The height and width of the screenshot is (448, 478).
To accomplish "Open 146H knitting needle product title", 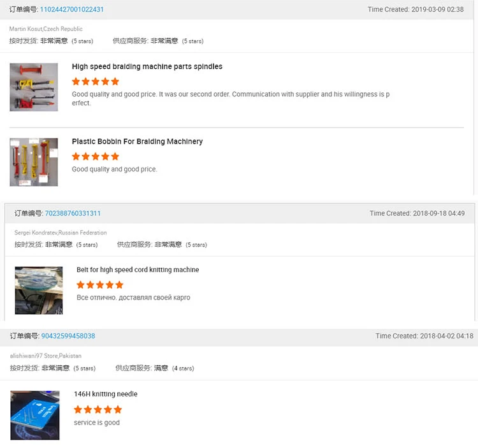I will click(x=105, y=394).
